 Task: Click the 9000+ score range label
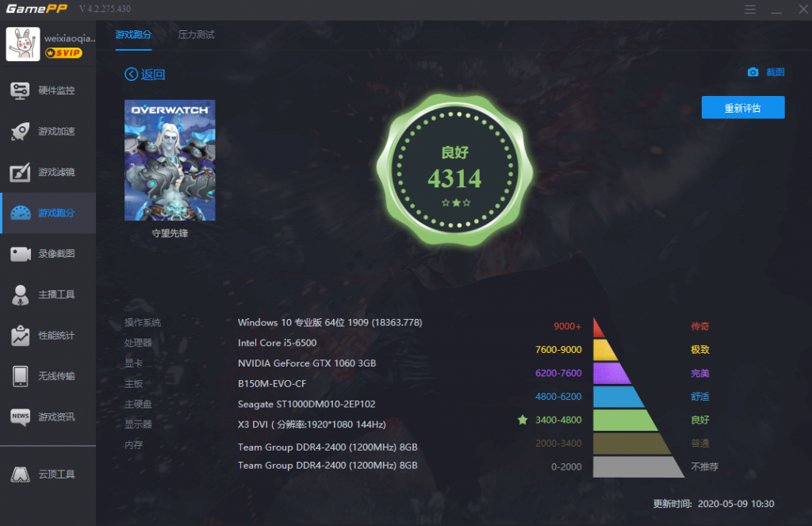567,327
